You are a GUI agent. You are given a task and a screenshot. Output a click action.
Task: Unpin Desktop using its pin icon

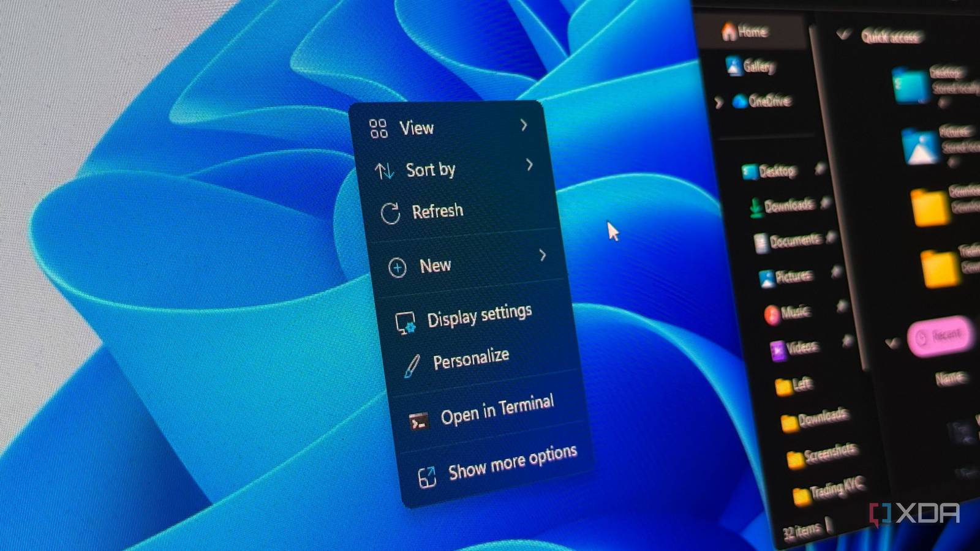pos(820,168)
